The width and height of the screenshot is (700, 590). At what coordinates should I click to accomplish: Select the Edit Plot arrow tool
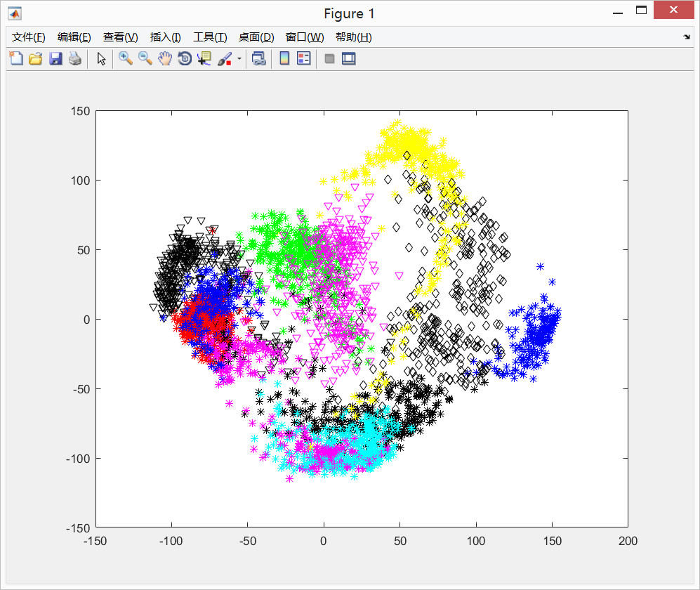tap(101, 58)
